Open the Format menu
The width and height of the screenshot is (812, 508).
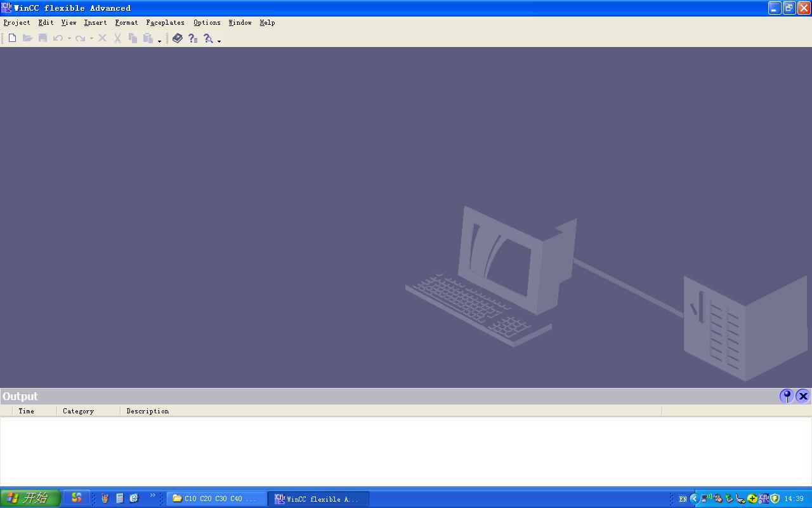pos(126,22)
